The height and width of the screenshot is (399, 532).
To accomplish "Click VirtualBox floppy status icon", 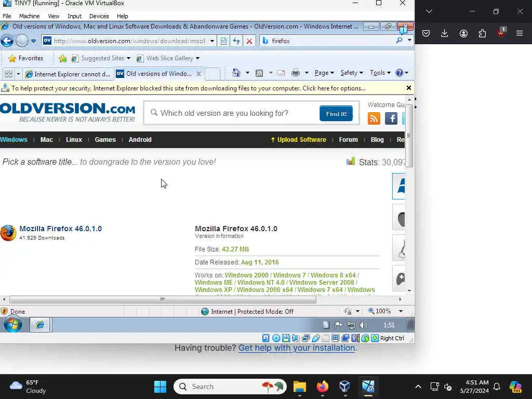I will (x=286, y=338).
